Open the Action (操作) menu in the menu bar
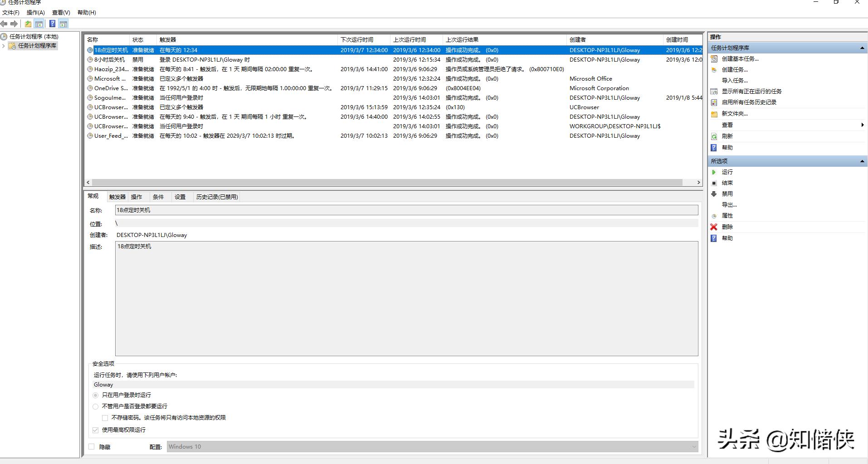This screenshot has width=868, height=464. [x=35, y=13]
